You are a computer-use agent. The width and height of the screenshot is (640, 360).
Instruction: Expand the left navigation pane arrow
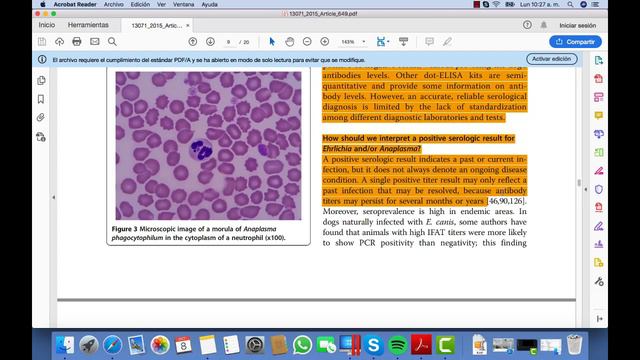click(53, 197)
